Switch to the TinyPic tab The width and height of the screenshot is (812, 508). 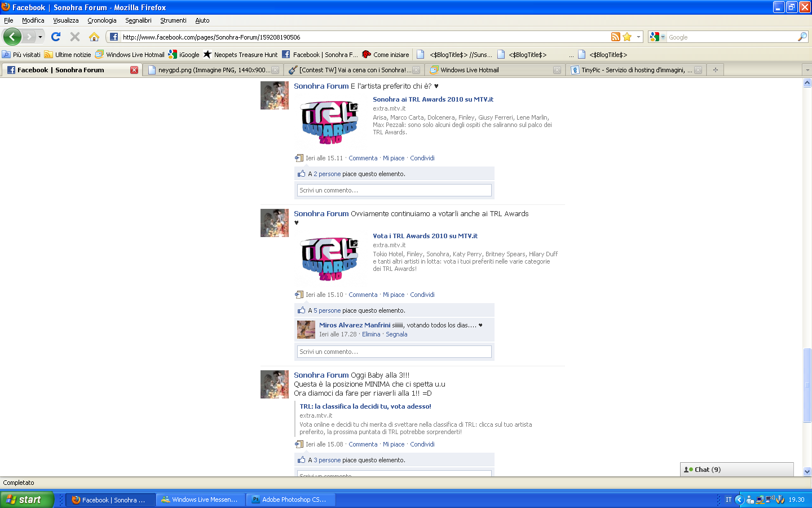[x=636, y=70]
